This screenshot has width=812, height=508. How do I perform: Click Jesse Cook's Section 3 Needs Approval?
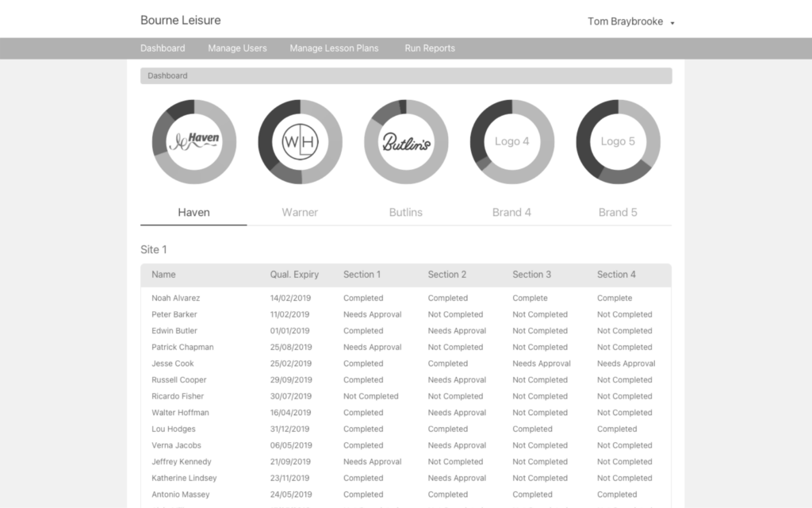click(x=541, y=364)
